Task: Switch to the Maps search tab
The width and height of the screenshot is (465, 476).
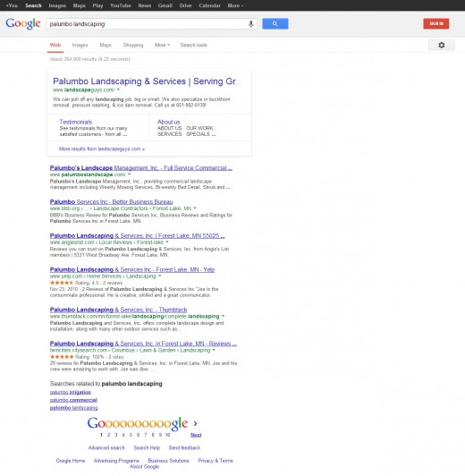Action: (x=106, y=46)
